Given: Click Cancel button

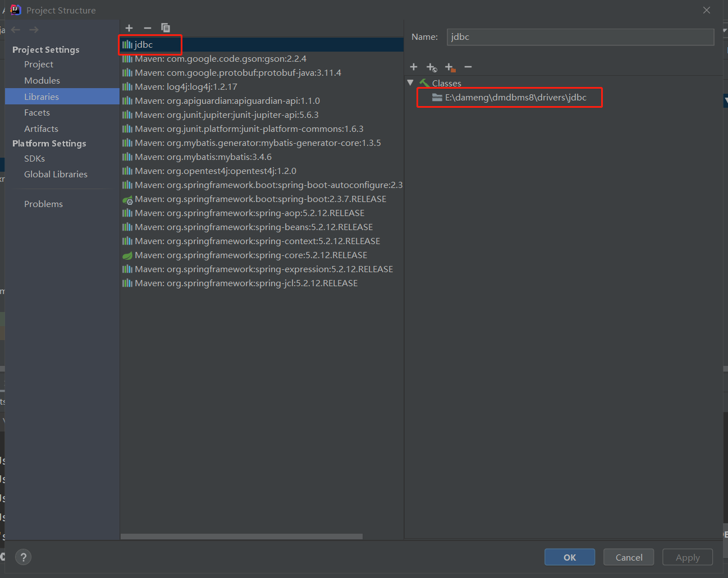Looking at the screenshot, I should tap(629, 557).
